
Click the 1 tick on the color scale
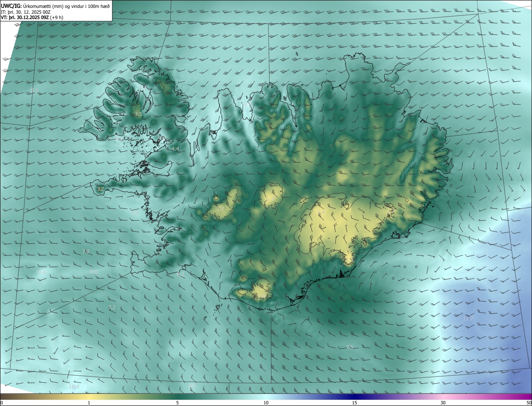[89, 403]
